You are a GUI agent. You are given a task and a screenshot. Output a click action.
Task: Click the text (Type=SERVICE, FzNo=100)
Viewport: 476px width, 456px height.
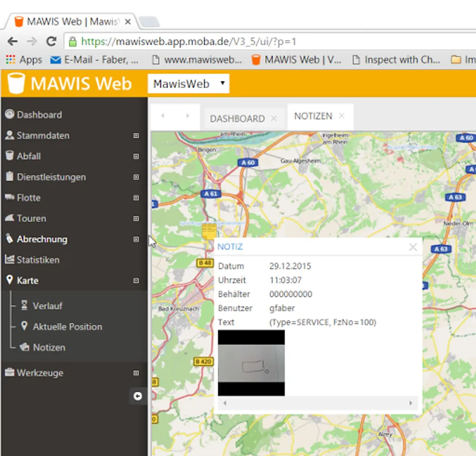click(323, 322)
